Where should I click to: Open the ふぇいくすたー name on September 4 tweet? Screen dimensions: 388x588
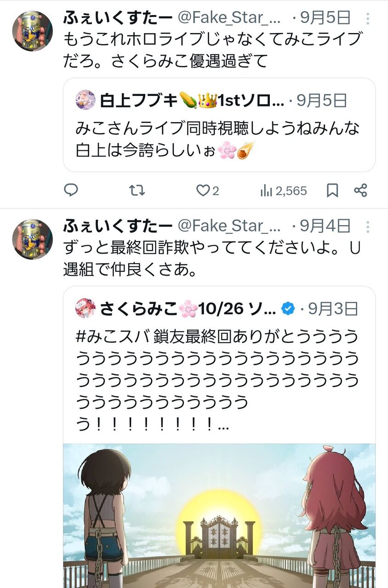(118, 226)
